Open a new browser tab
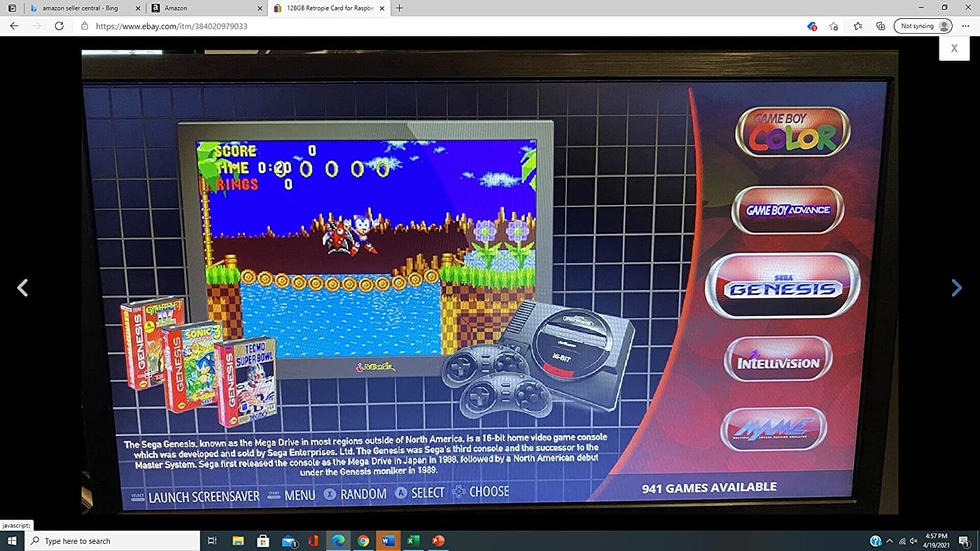 (x=399, y=8)
